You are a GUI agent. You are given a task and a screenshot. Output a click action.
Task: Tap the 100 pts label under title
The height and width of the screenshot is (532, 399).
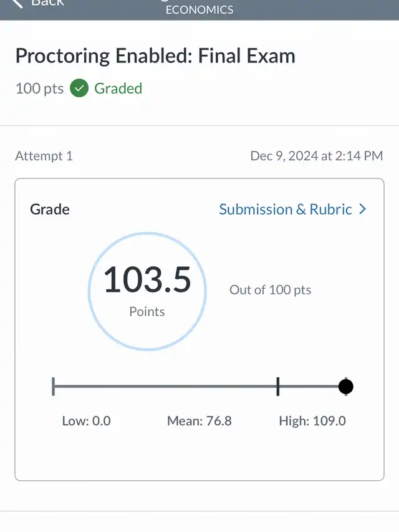(x=39, y=89)
